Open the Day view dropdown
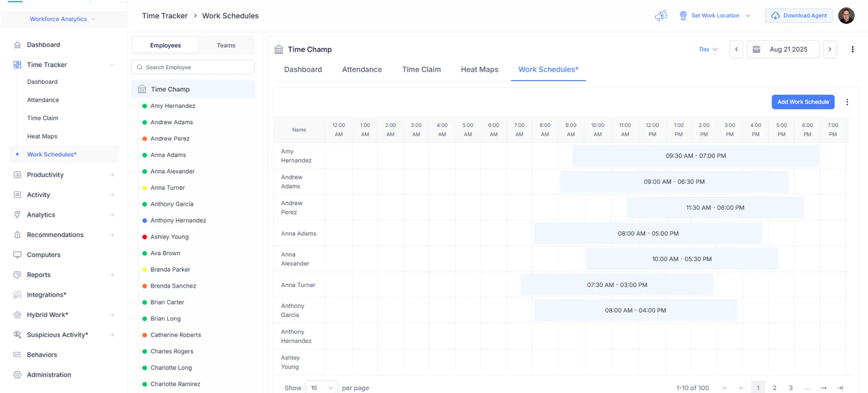The image size is (868, 393). click(x=708, y=50)
